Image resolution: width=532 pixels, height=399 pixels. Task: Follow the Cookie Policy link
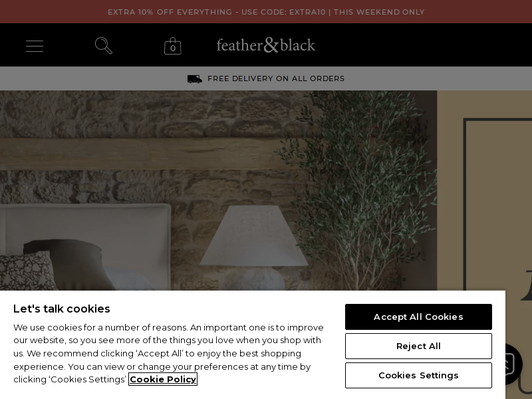click(x=163, y=379)
